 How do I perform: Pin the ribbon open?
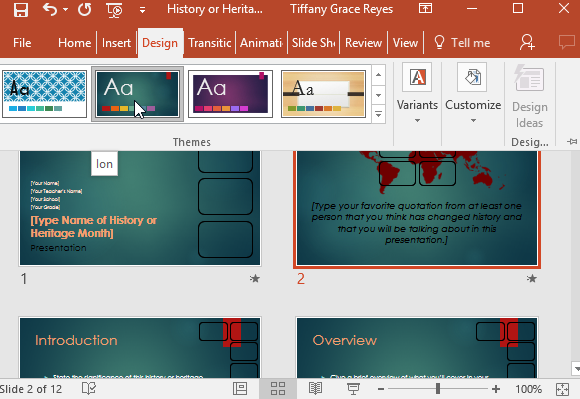(572, 141)
